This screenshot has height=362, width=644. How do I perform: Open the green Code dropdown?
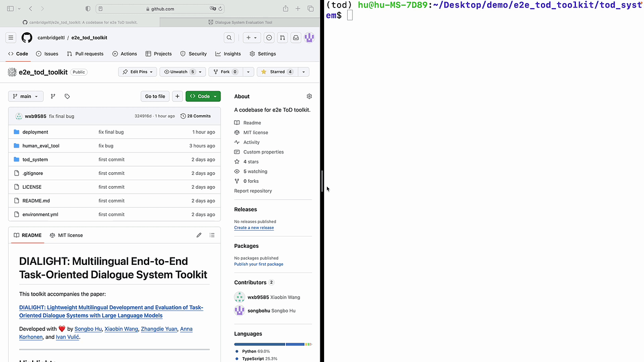(203, 97)
